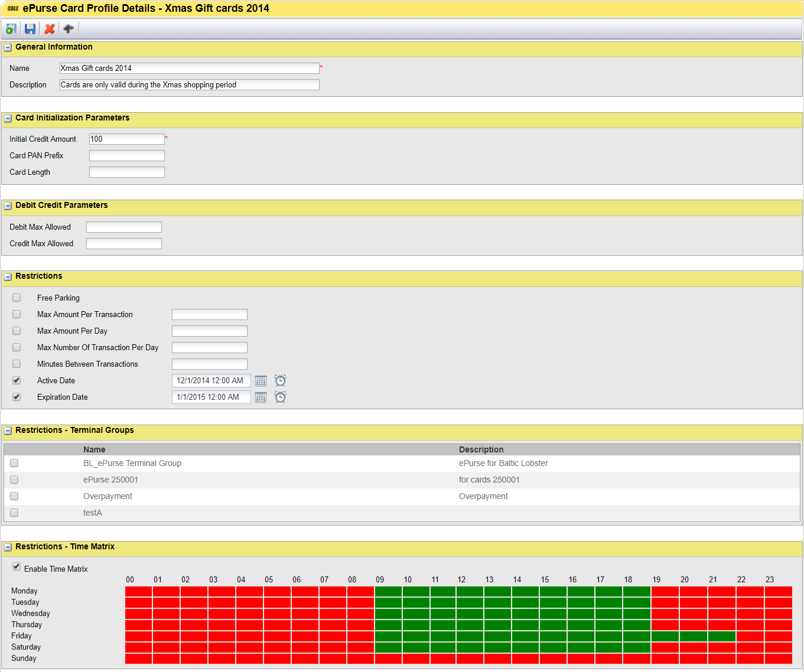
Task: Click 'ePurse for Baltic Lobster' description cell
Action: pos(503,463)
